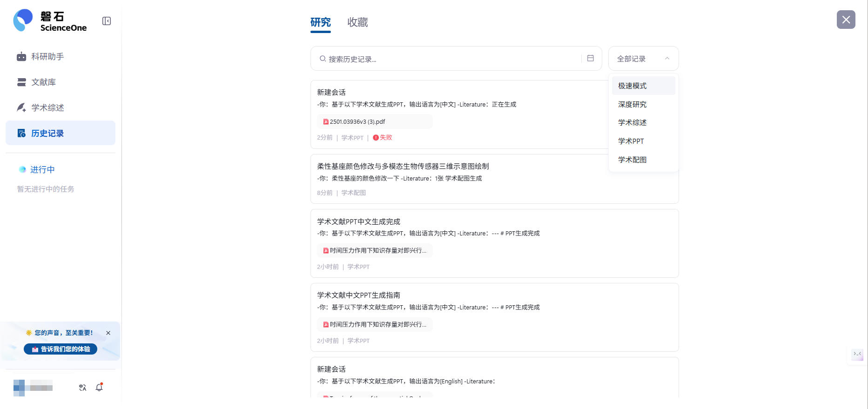Open the 新建会话 English-language record
This screenshot has height=409, width=868.
click(x=494, y=378)
